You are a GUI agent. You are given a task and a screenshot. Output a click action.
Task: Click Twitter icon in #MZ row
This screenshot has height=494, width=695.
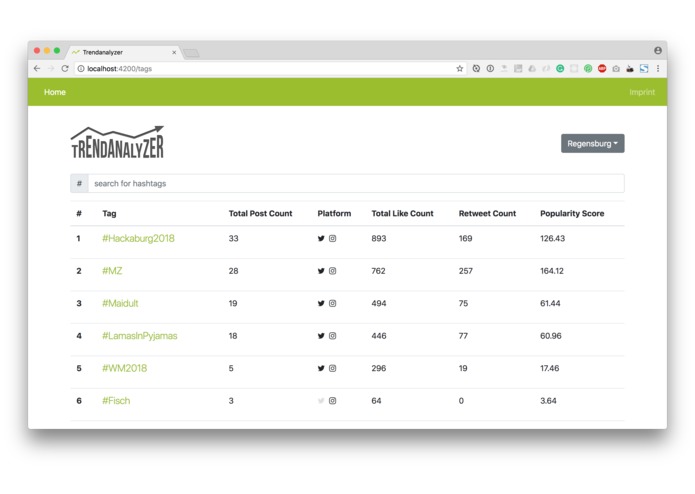pyautogui.click(x=321, y=271)
